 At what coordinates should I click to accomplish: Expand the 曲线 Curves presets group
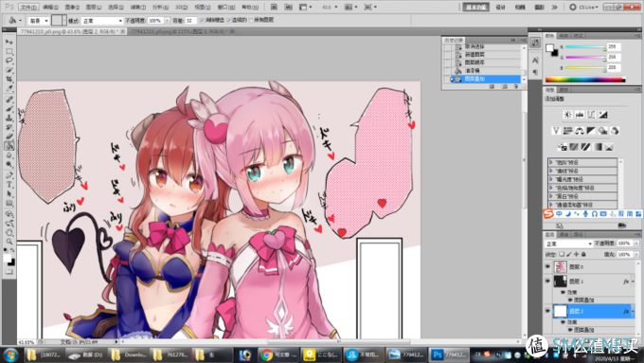[551, 171]
